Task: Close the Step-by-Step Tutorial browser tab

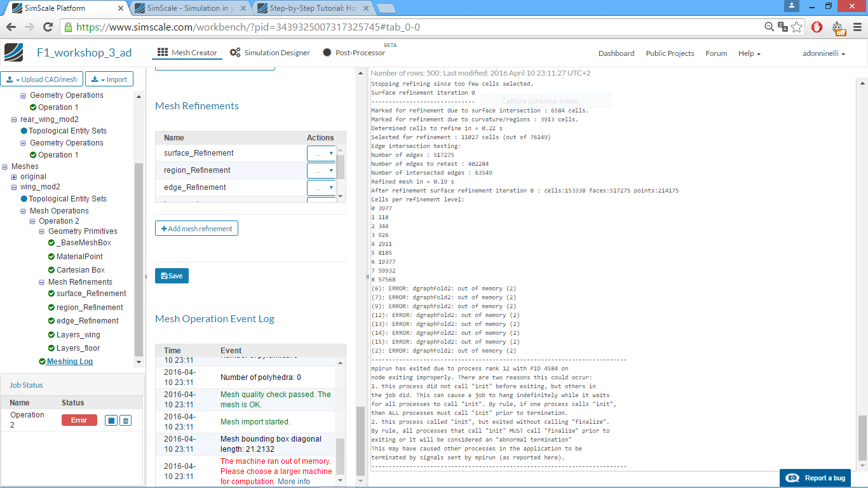Action: [x=367, y=8]
